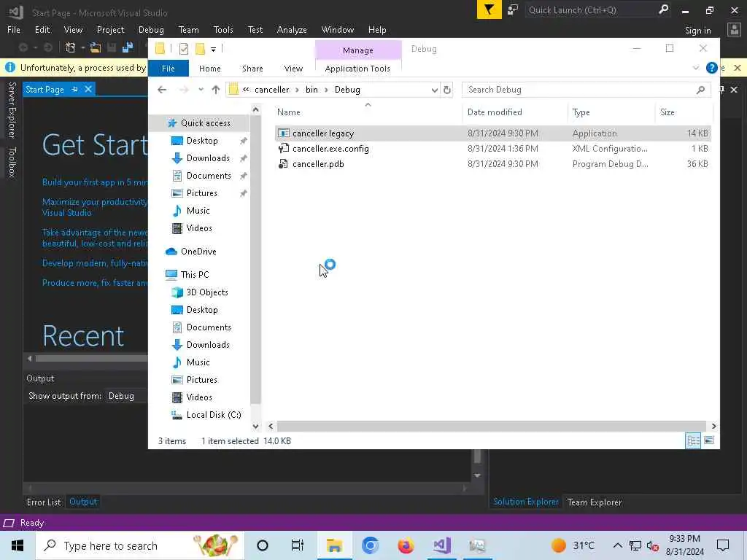Click the Open File toolbar icon
The width and height of the screenshot is (747, 560).
(x=96, y=47)
